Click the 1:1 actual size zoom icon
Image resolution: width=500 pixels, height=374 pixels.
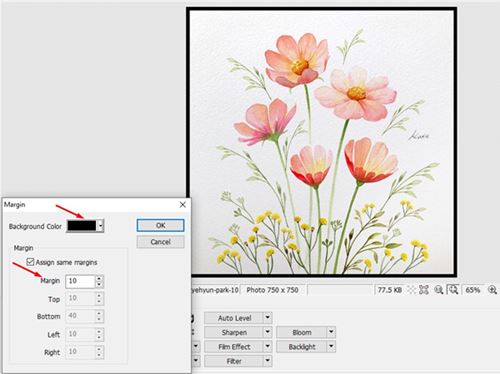(x=439, y=290)
